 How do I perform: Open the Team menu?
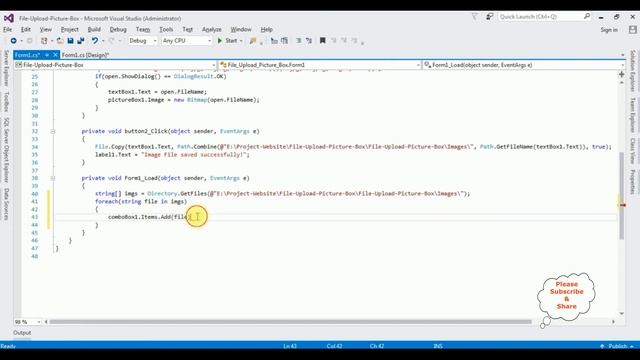point(143,29)
